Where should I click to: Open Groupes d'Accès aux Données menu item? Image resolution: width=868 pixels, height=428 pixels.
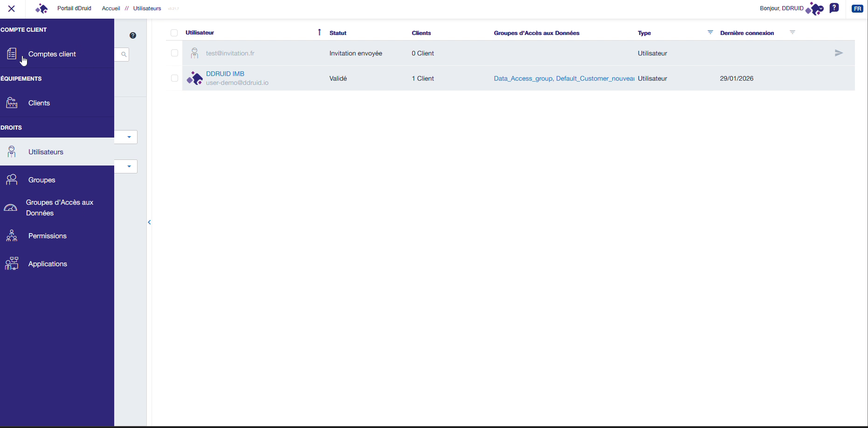point(57,208)
